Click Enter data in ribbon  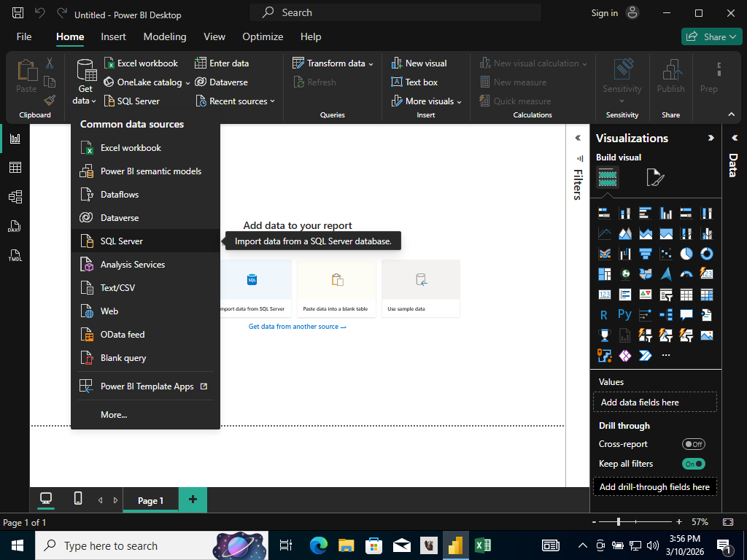click(222, 63)
